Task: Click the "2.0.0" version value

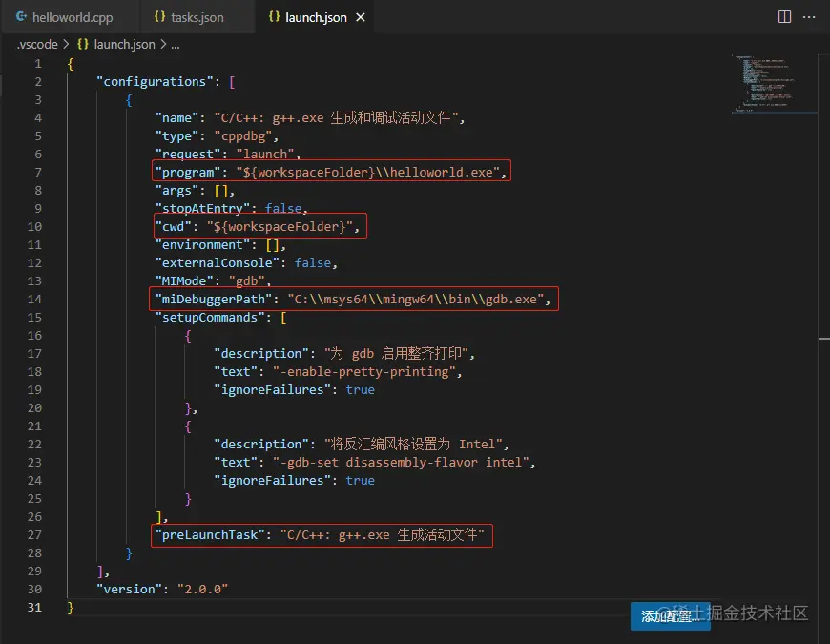Action: (203, 590)
